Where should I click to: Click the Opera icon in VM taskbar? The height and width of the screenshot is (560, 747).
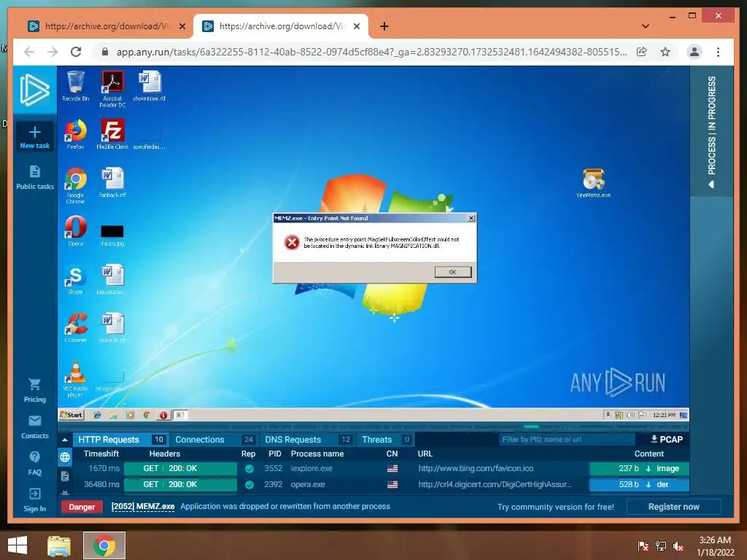(163, 415)
